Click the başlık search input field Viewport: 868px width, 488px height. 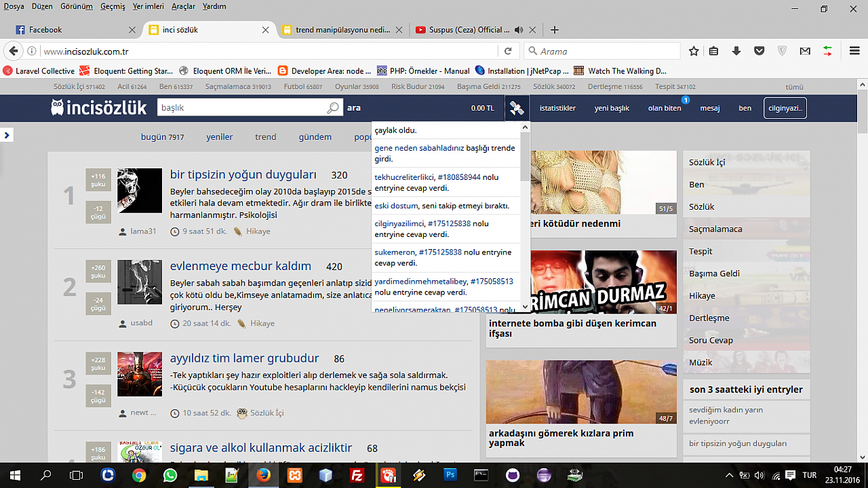[x=241, y=108]
